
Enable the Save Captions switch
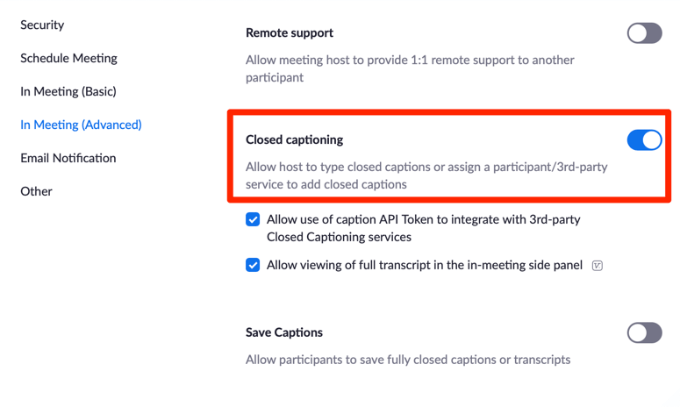pos(644,333)
